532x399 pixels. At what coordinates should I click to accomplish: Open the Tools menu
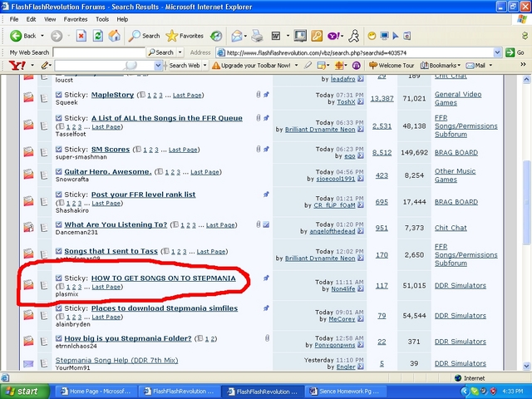tap(102, 19)
